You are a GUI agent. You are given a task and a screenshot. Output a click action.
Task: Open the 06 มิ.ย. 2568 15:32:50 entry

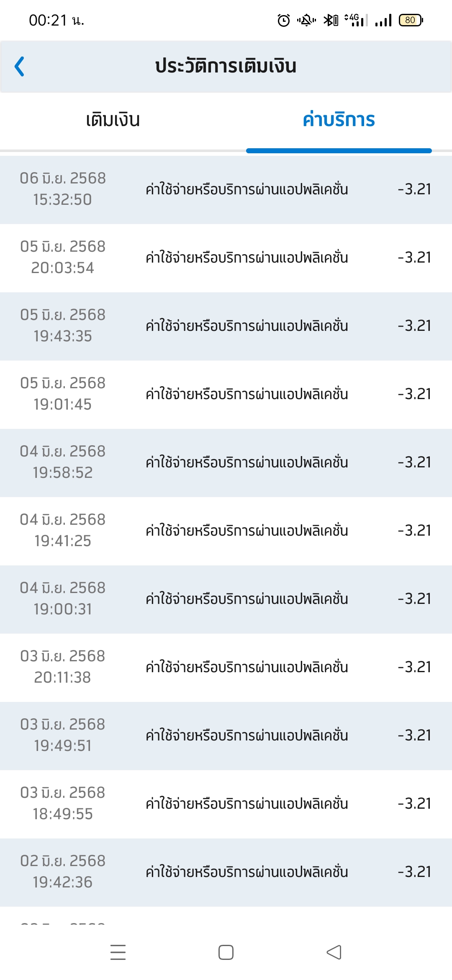tap(226, 190)
